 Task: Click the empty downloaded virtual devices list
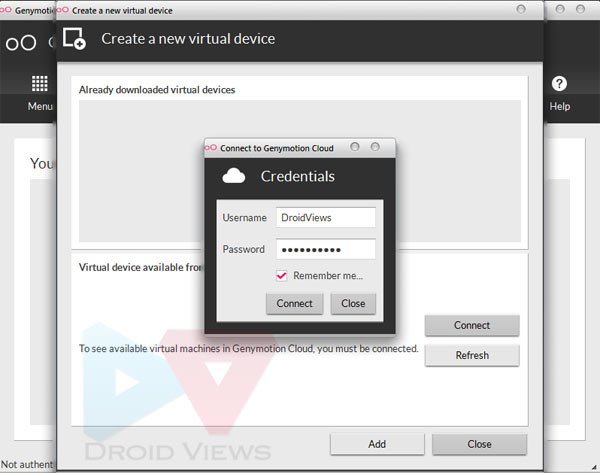[300, 171]
